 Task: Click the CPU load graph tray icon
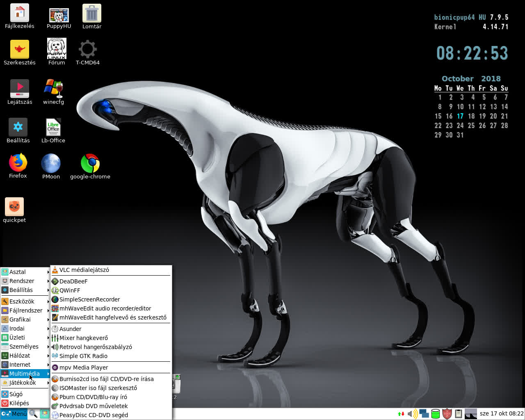click(x=470, y=414)
